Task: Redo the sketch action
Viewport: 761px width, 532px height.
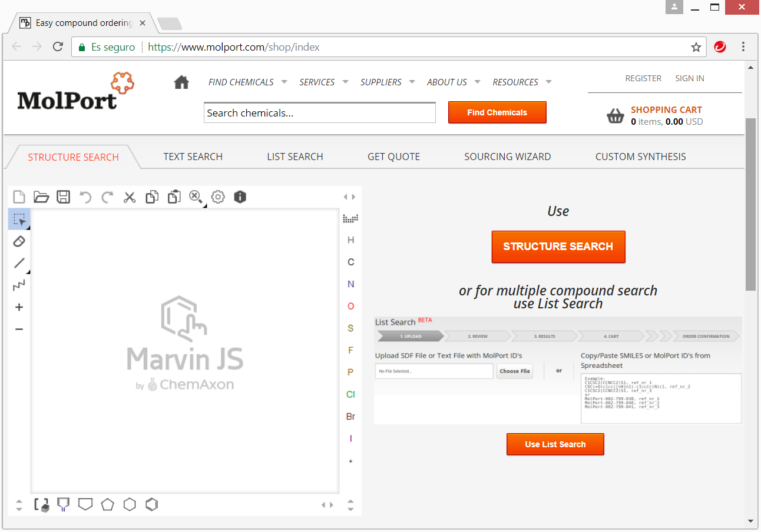Action: pos(107,197)
